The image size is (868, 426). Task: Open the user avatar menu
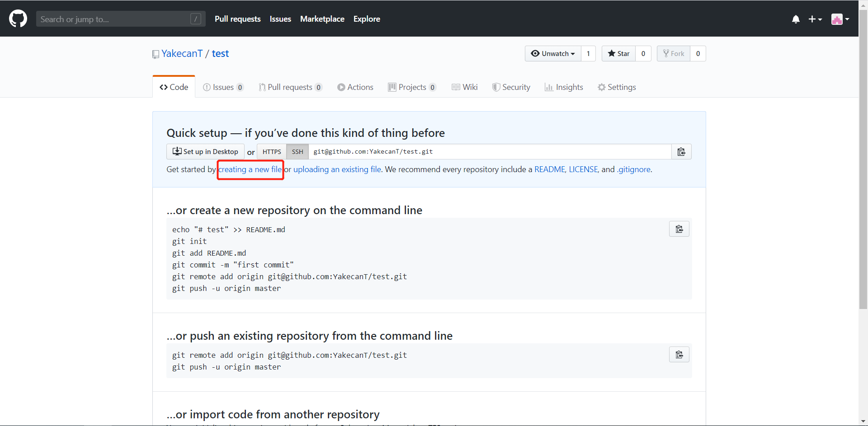click(840, 19)
